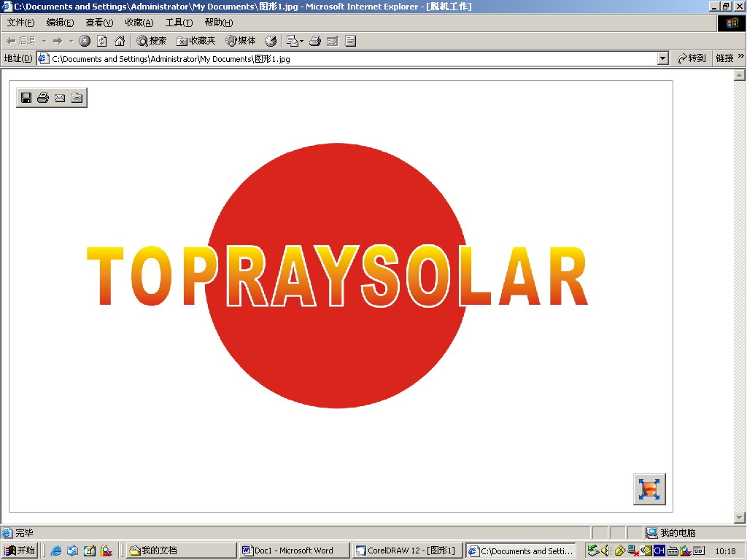747x560 pixels.
Task: Stop page loading with the X icon
Action: [85, 41]
